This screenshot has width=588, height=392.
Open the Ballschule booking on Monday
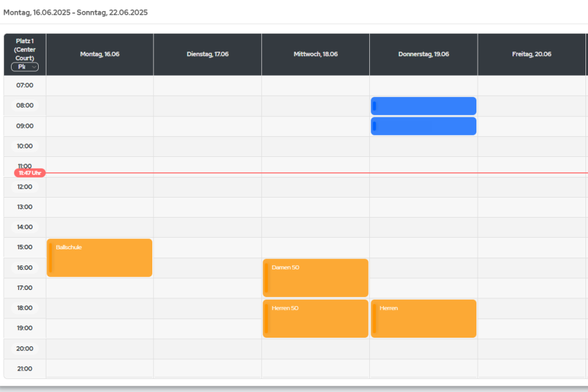(99, 258)
